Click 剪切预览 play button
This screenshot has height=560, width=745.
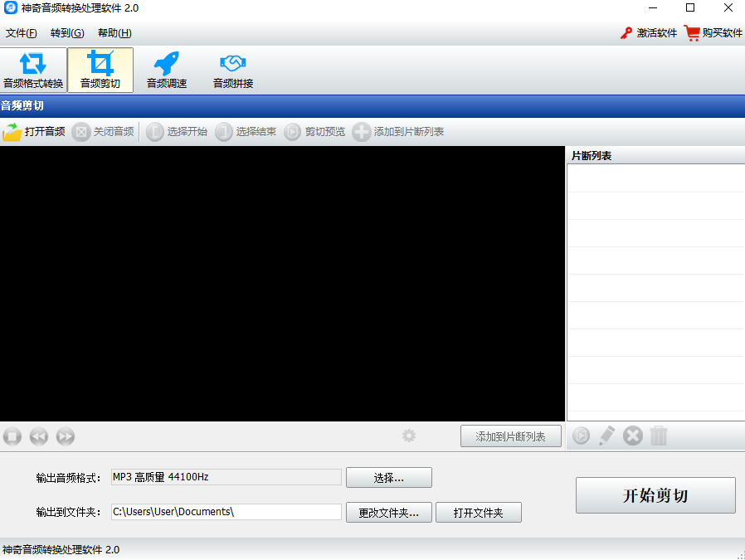pos(314,132)
